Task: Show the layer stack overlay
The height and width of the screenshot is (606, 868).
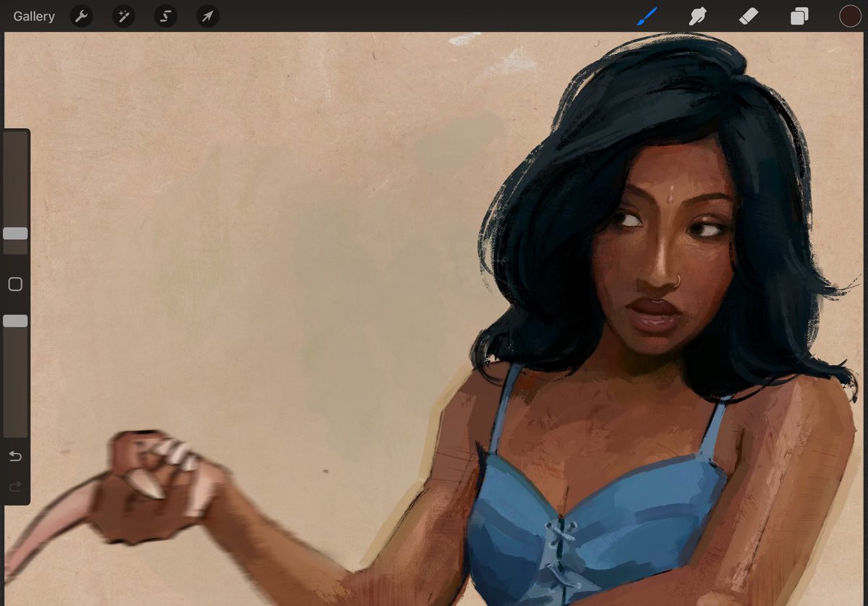Action: [x=799, y=16]
